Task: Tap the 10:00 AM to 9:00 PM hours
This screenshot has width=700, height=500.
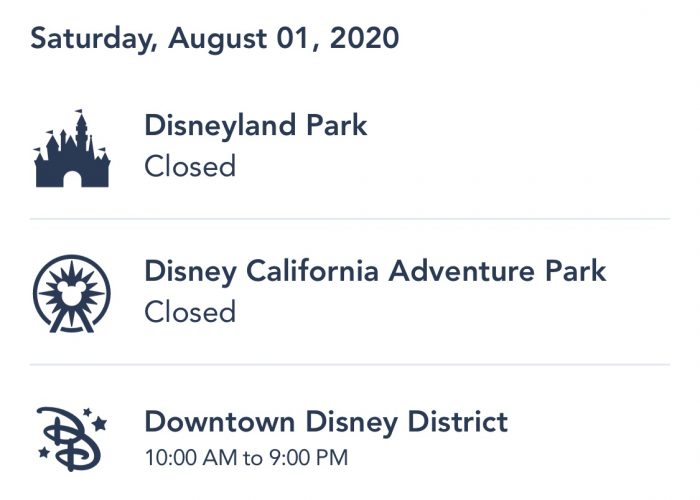Action: point(246,458)
